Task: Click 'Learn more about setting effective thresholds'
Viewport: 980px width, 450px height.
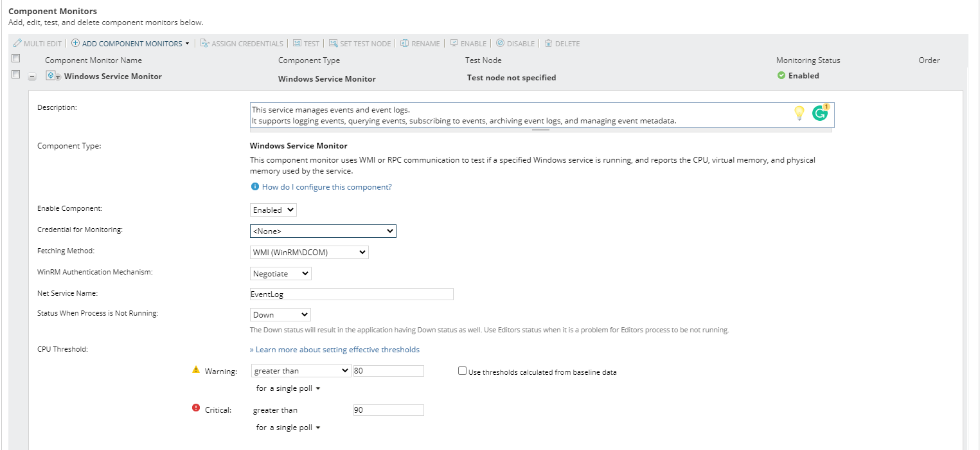Action: click(x=334, y=350)
